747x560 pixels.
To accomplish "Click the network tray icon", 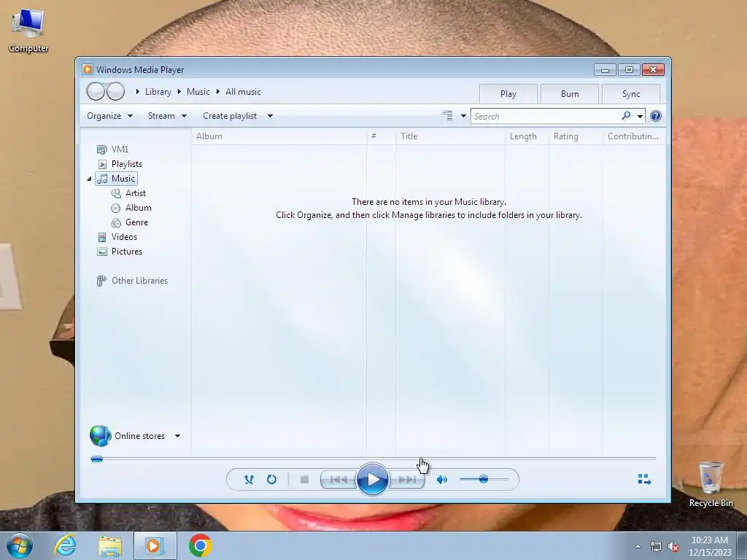I will pyautogui.click(x=656, y=547).
